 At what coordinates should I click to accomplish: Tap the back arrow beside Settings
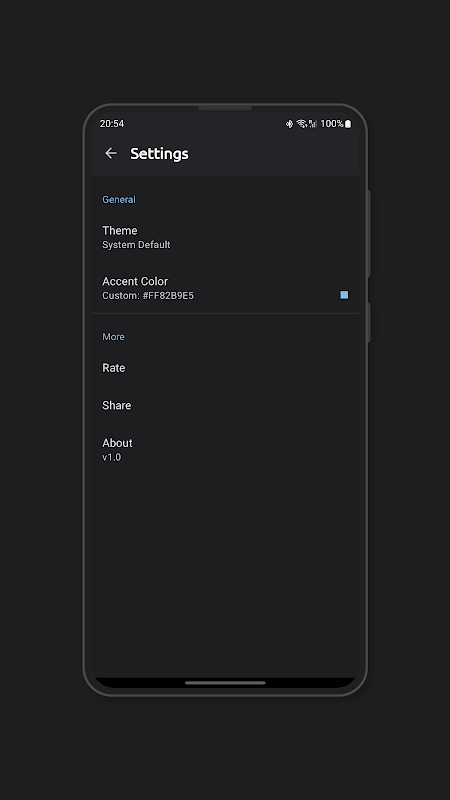111,153
